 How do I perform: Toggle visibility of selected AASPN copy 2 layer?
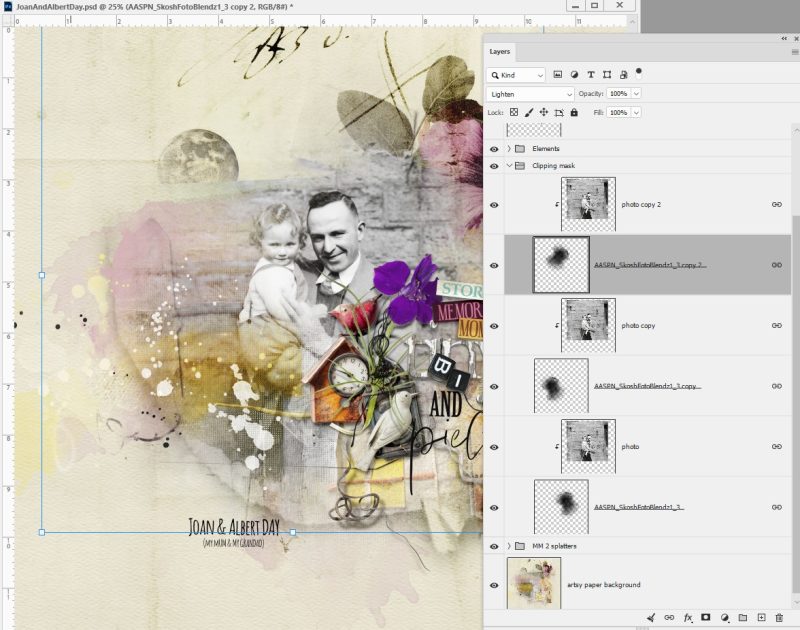click(494, 265)
